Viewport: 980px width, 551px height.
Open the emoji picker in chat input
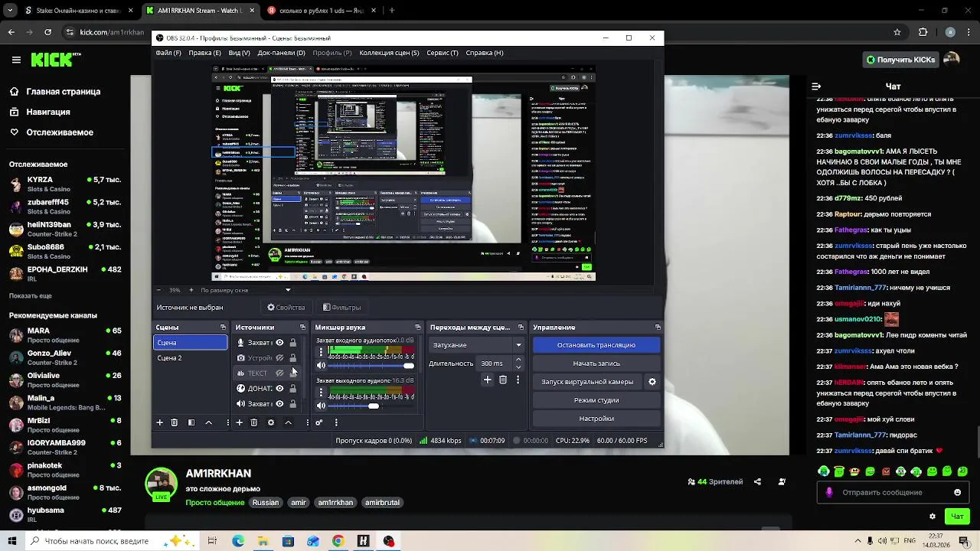click(957, 492)
